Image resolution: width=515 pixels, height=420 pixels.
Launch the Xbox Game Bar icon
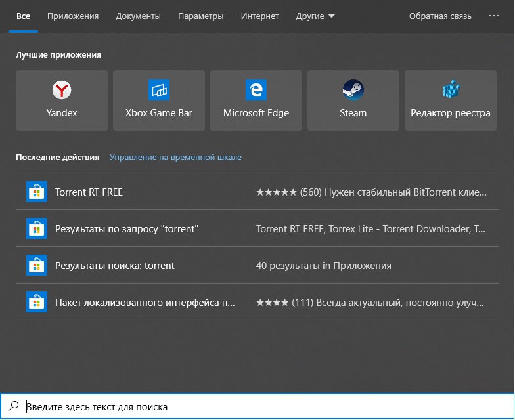[x=159, y=89]
